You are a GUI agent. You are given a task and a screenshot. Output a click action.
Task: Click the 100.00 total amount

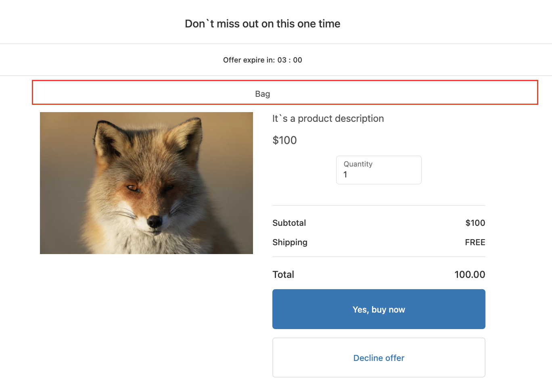click(469, 275)
